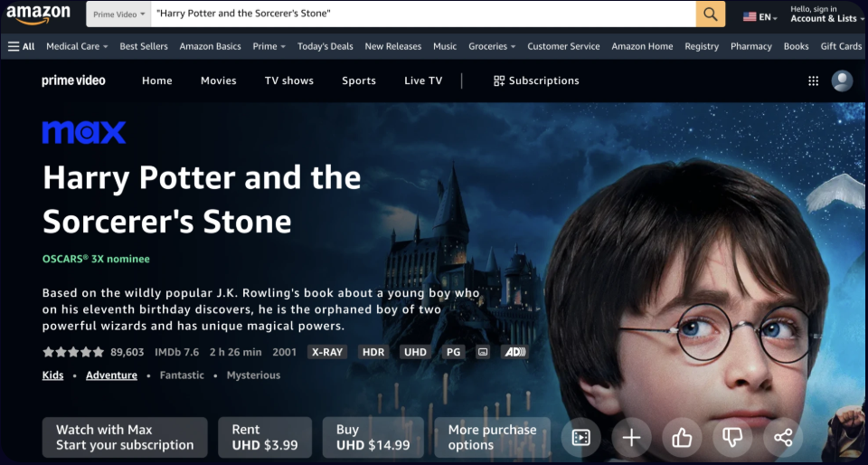Open Gift Cards
Screen dimensions: 868x465
pos(841,46)
